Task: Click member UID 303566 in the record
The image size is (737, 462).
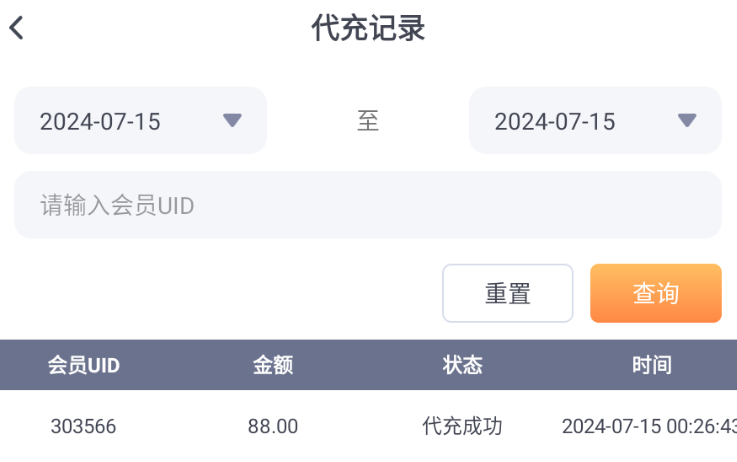Action: point(84,426)
